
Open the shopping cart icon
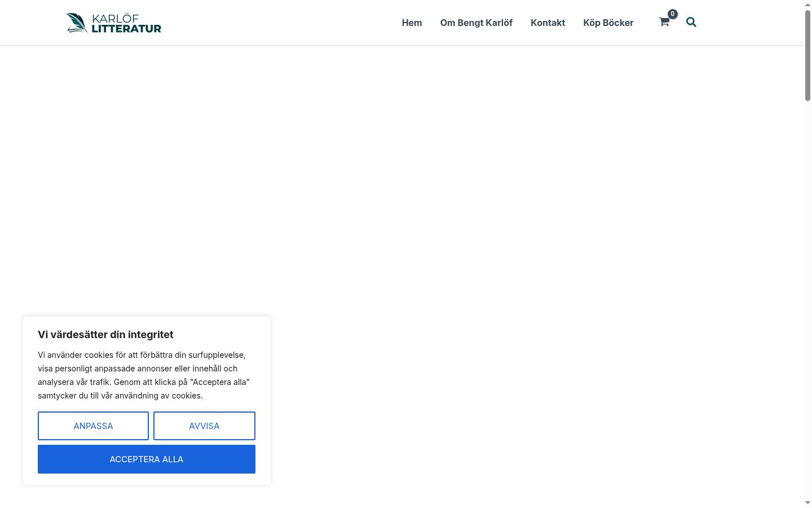664,22
